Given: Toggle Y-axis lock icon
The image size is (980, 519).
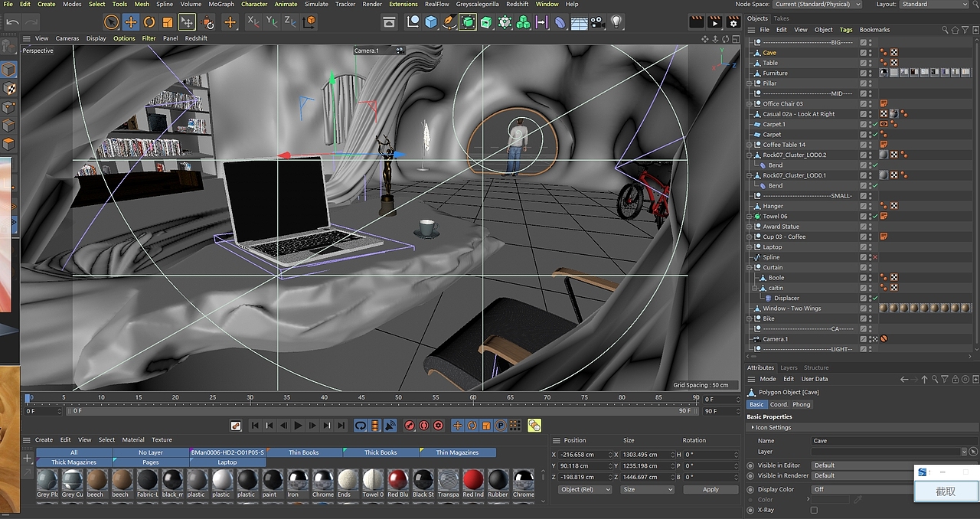Looking at the screenshot, I should click(272, 22).
